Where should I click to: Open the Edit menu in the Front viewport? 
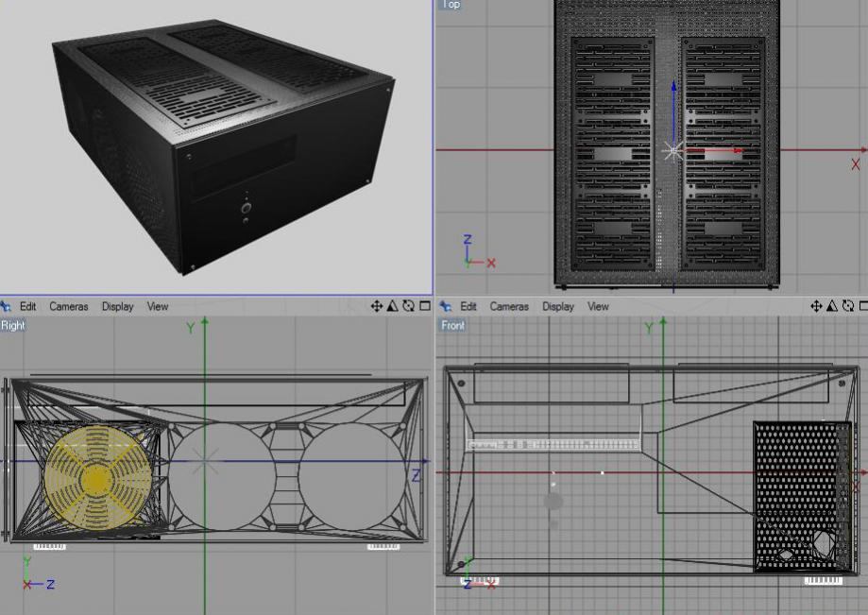[468, 306]
